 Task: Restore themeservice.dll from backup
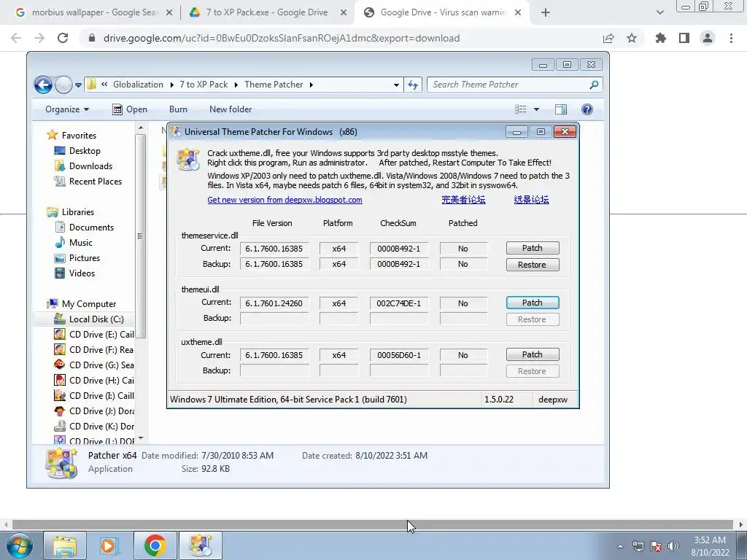[x=532, y=264]
